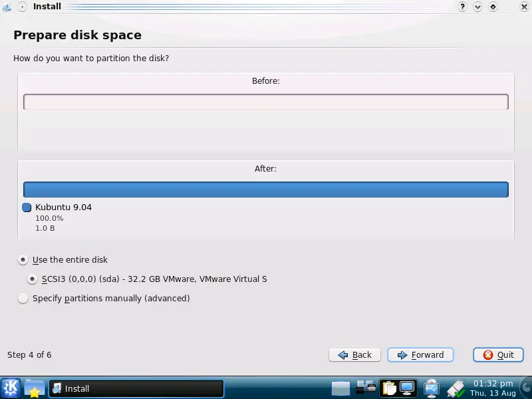Click the Install task entry in taskbar
Viewport: 532px width, 399px height.
[136, 388]
